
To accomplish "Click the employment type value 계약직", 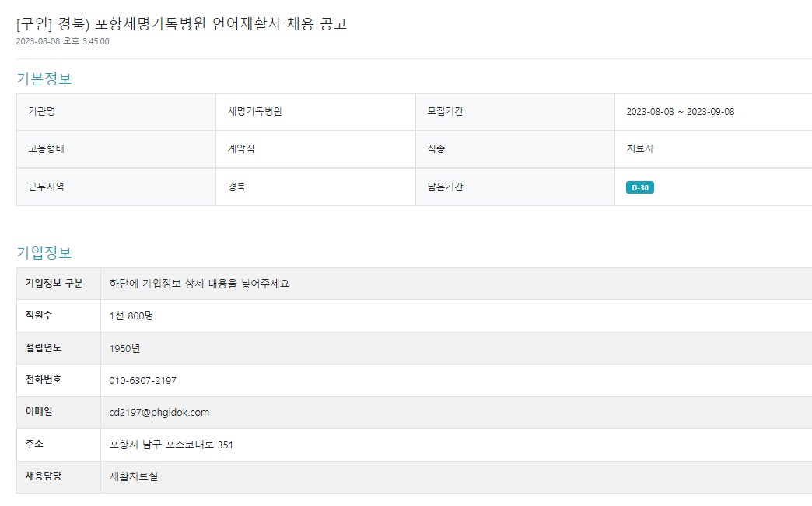I will tap(241, 149).
